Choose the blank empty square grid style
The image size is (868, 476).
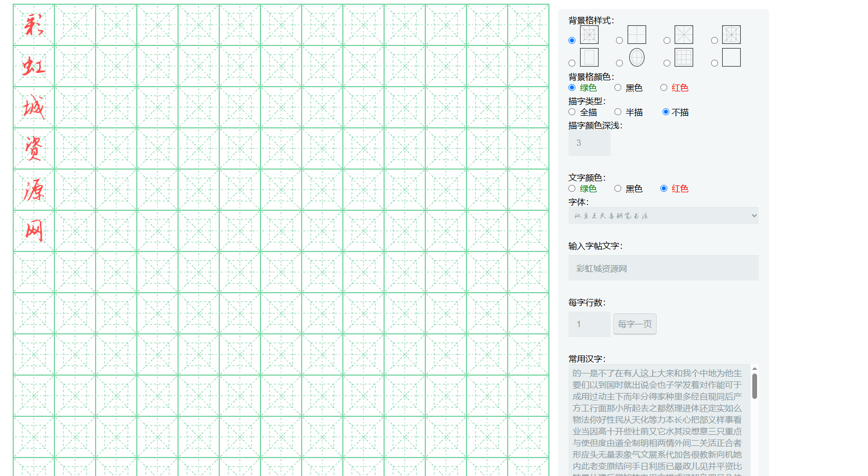coord(731,58)
